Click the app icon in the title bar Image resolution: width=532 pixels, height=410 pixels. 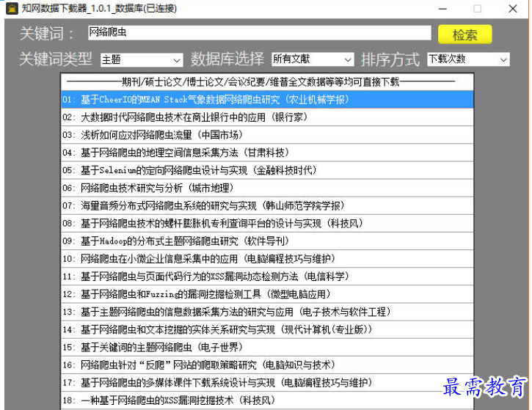click(x=12, y=9)
